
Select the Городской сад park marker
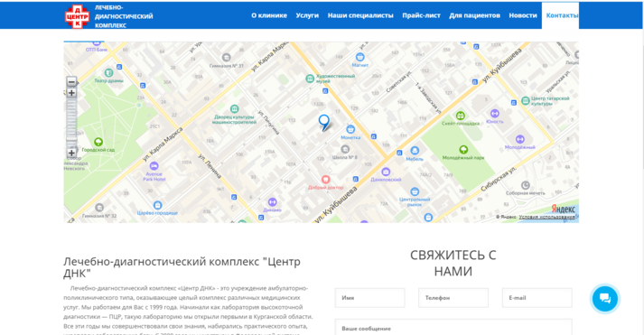pyautogui.click(x=98, y=142)
